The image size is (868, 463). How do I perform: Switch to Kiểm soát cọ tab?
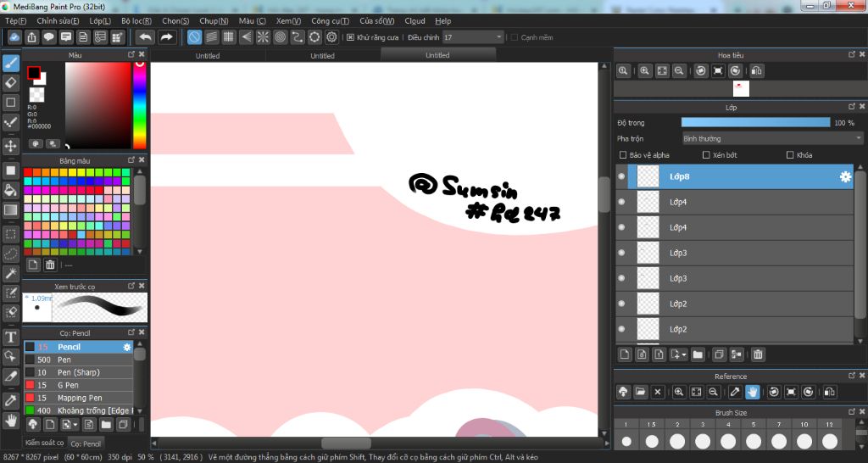(x=44, y=443)
